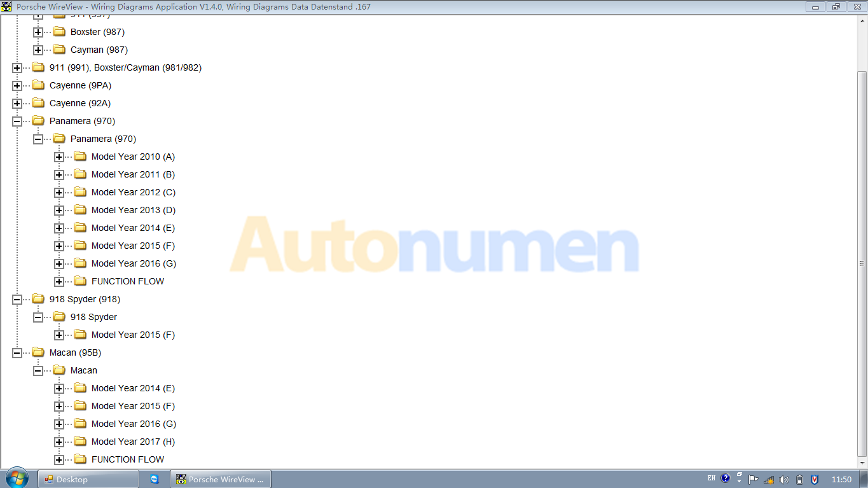Expand the Boxster (987) node
This screenshot has height=488, width=868.
(38, 32)
